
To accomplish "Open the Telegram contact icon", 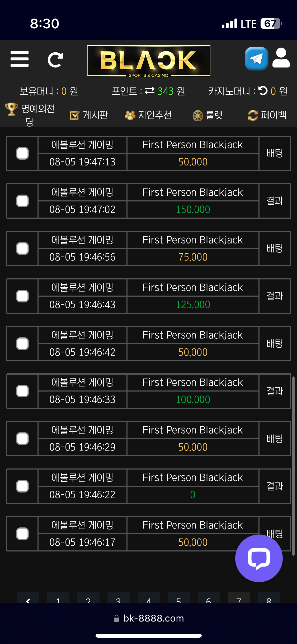I will tap(256, 58).
